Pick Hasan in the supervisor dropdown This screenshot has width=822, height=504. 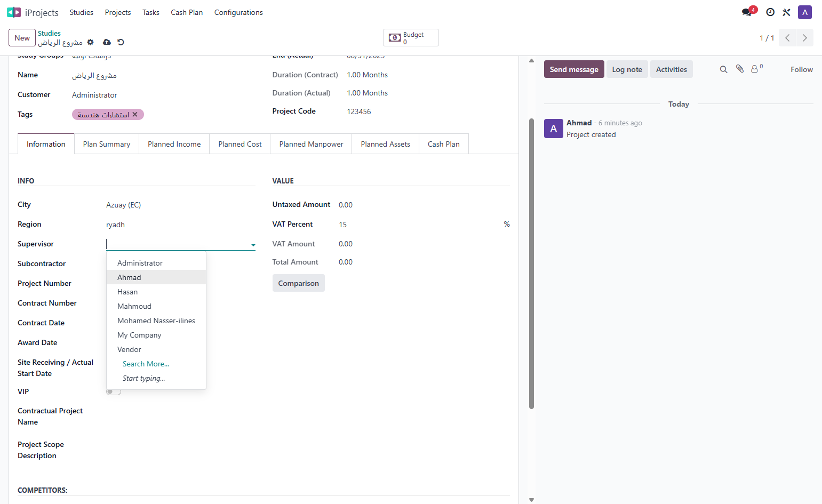click(156, 292)
